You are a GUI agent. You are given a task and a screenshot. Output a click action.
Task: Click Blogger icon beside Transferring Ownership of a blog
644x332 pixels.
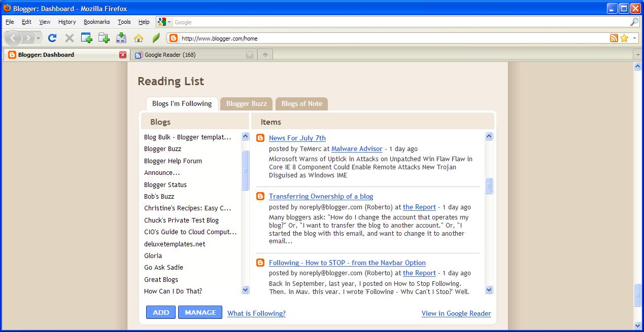pyautogui.click(x=260, y=196)
